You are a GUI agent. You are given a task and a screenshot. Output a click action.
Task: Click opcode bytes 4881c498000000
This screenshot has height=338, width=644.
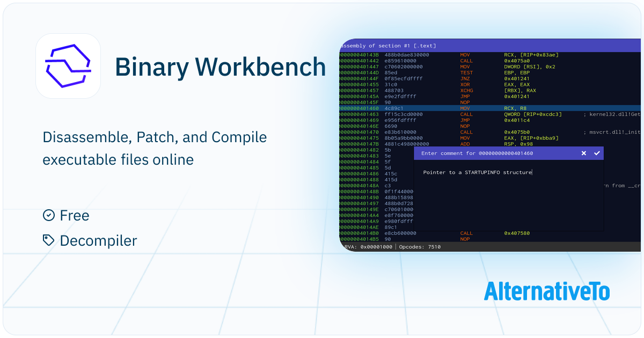(x=407, y=143)
